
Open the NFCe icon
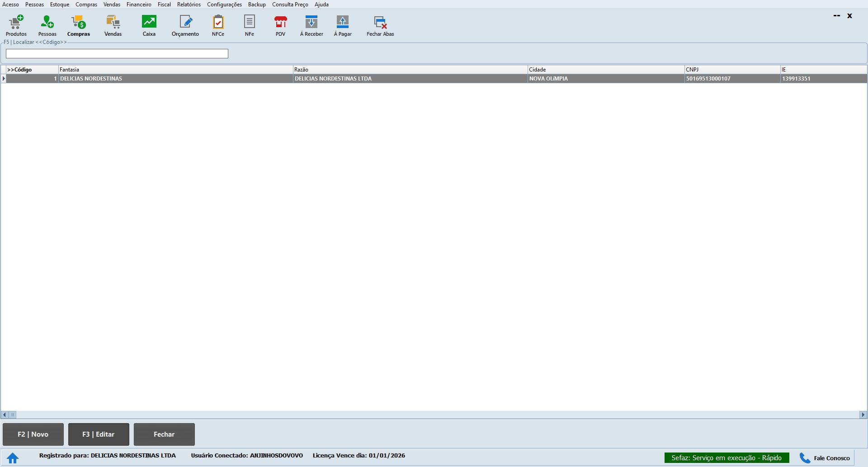click(218, 26)
